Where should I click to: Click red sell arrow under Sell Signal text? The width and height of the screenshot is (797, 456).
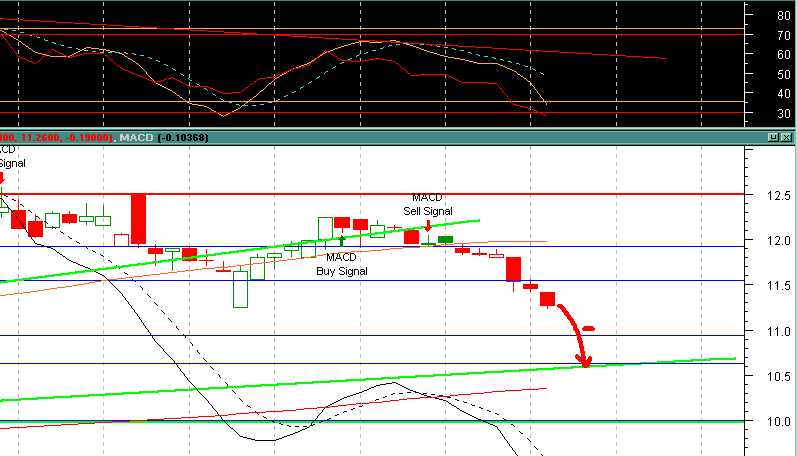click(428, 225)
